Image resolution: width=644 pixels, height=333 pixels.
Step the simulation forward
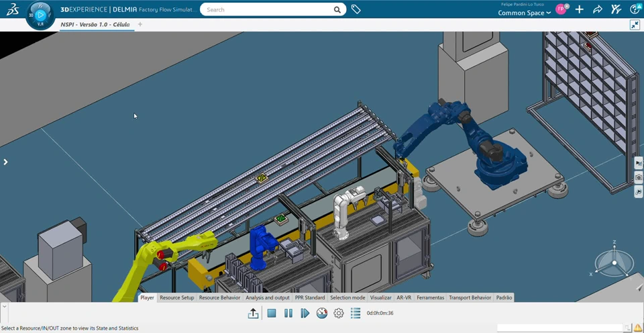305,314
